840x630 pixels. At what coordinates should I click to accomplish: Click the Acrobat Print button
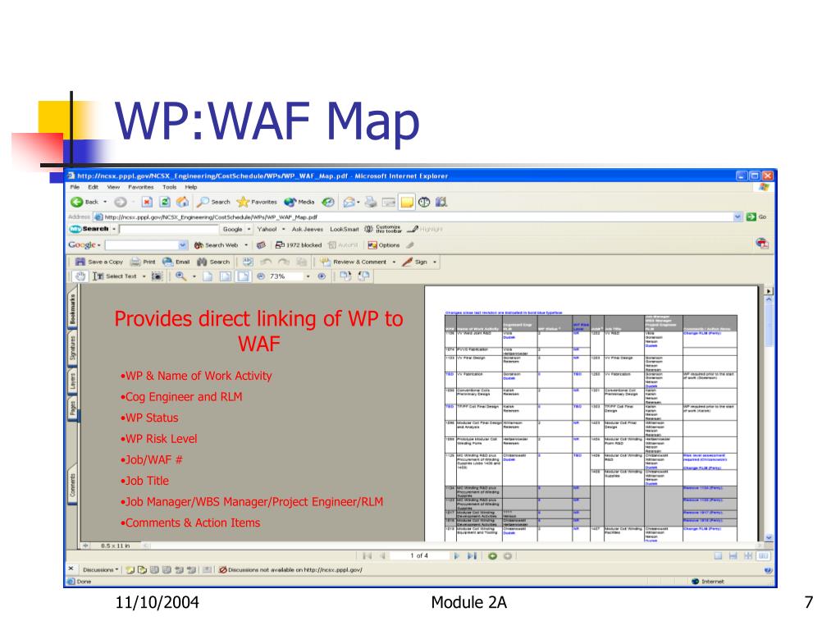(143, 262)
